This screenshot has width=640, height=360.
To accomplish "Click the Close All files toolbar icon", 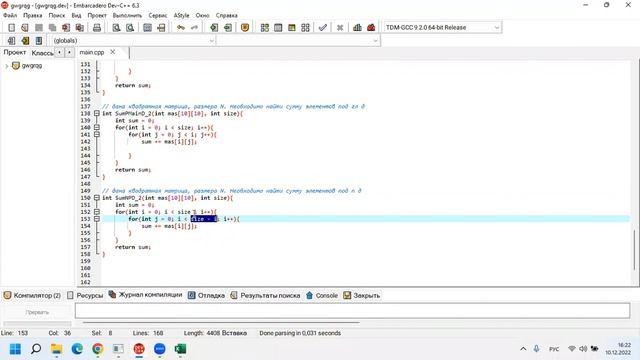I will [80, 28].
